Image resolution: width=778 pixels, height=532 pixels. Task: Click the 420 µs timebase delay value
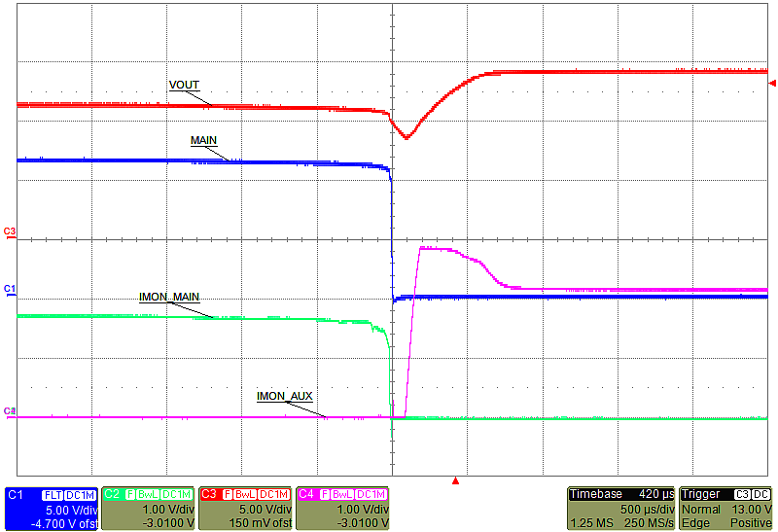655,494
